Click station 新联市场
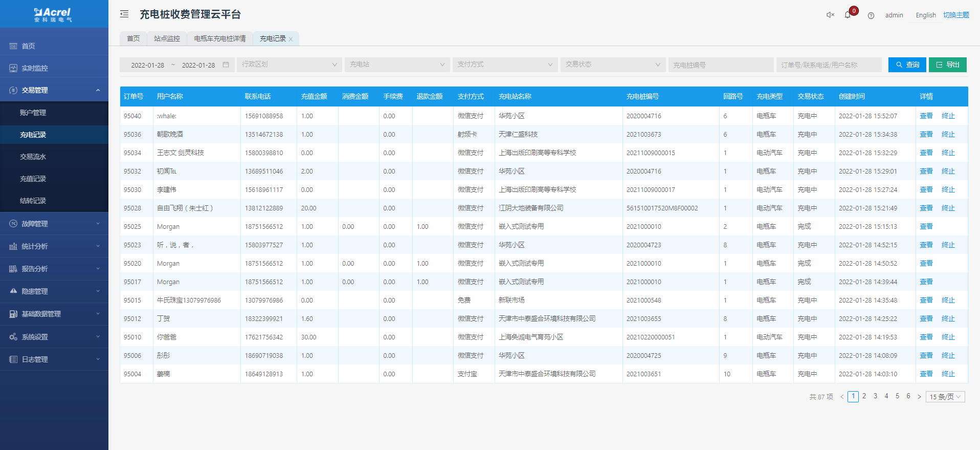 [x=511, y=301]
